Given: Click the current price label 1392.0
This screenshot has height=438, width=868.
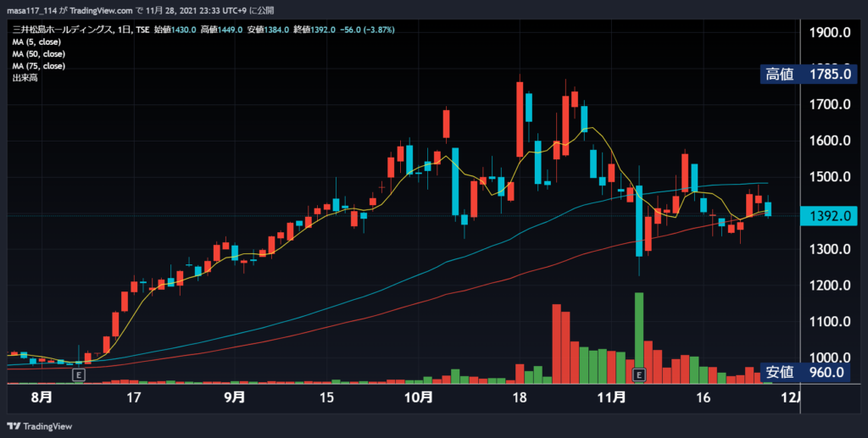Looking at the screenshot, I should tap(829, 216).
